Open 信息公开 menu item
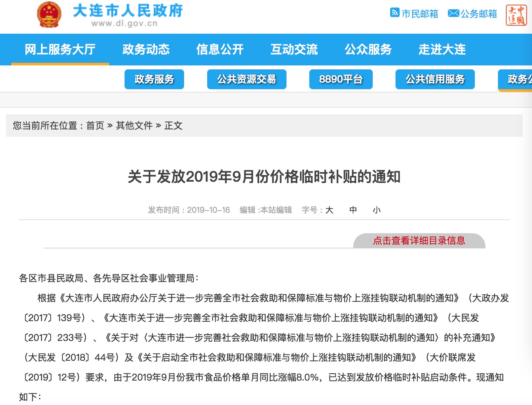 pos(220,50)
